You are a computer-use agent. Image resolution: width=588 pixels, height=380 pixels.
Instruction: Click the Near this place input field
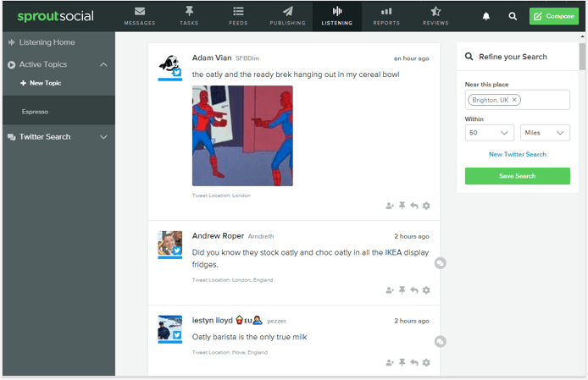pyautogui.click(x=517, y=100)
